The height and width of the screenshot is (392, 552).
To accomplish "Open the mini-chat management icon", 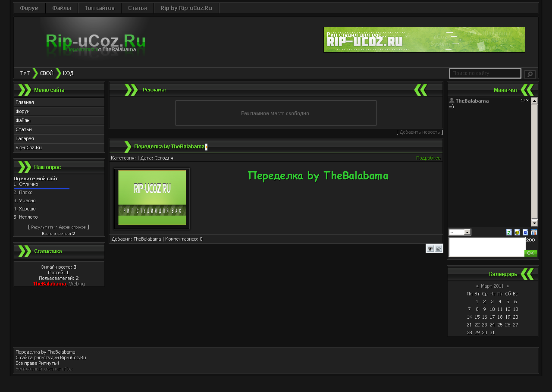I will tap(534, 232).
